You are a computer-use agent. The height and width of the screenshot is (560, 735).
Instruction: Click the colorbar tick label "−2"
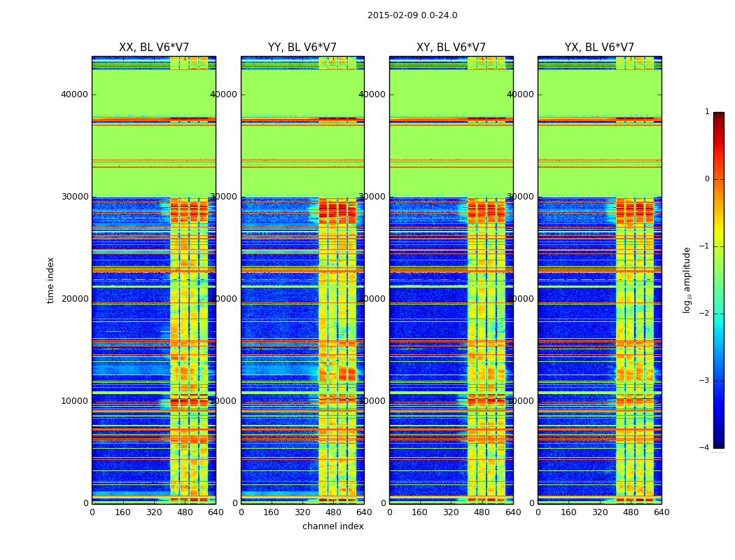pos(703,314)
